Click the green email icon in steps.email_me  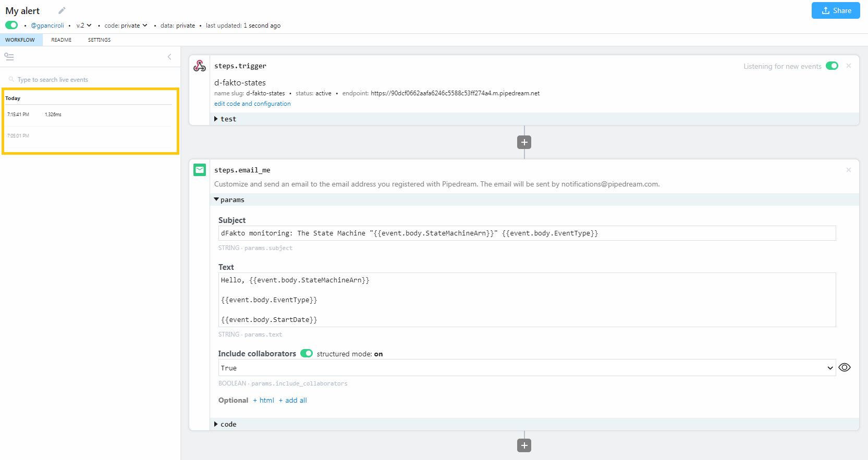tap(200, 170)
